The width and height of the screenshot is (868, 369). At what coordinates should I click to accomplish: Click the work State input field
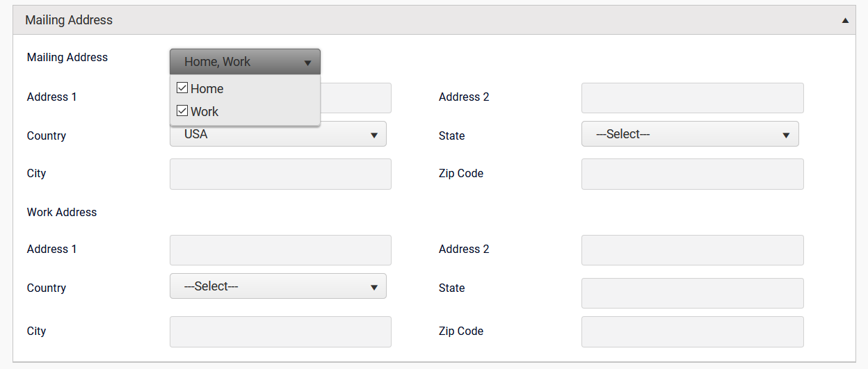click(x=692, y=293)
